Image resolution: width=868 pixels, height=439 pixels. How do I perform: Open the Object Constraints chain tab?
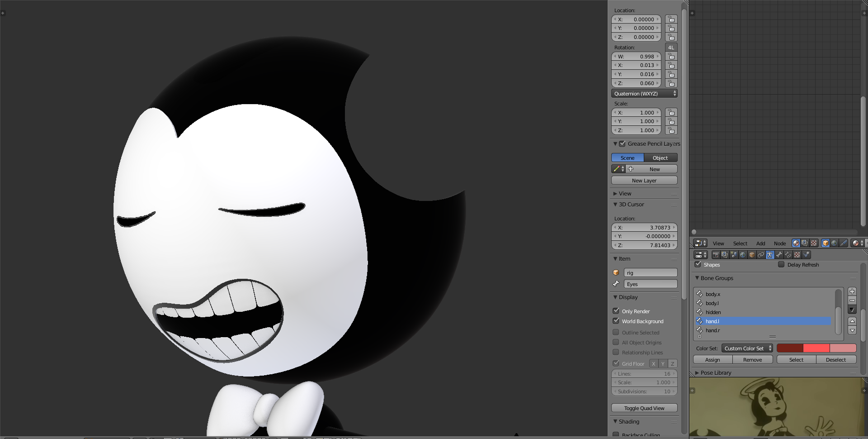point(761,255)
